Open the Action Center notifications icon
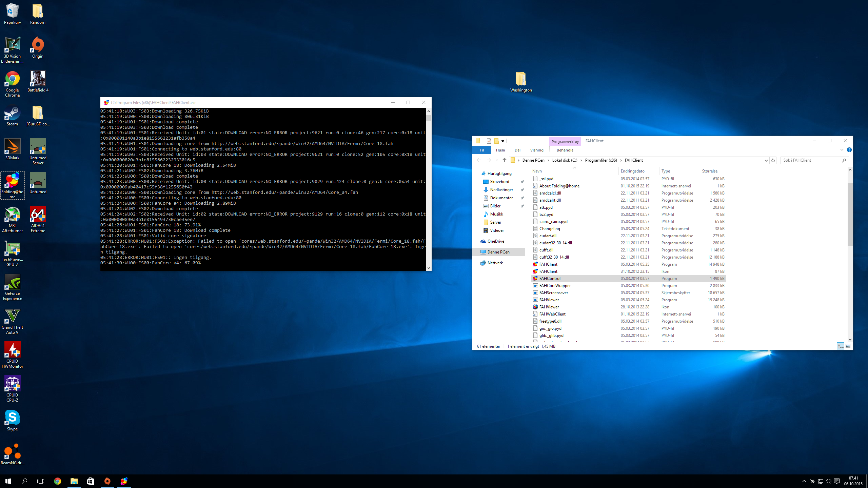This screenshot has width=868, height=488. click(836, 481)
